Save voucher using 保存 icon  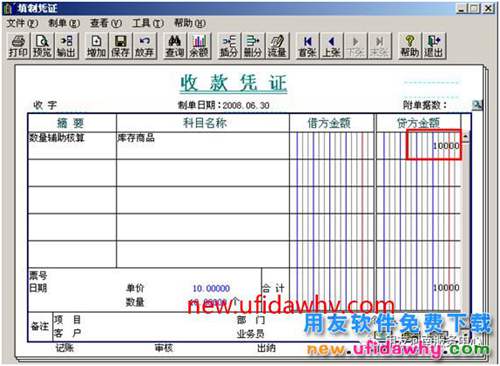click(120, 46)
